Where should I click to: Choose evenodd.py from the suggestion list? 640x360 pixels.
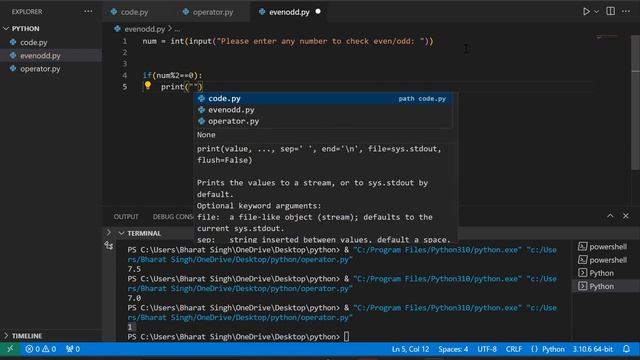[322, 110]
